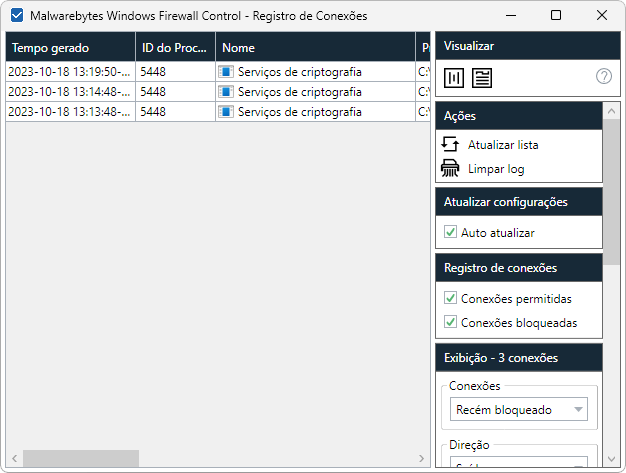
Task: Click the Limpar log text
Action: pyautogui.click(x=495, y=169)
